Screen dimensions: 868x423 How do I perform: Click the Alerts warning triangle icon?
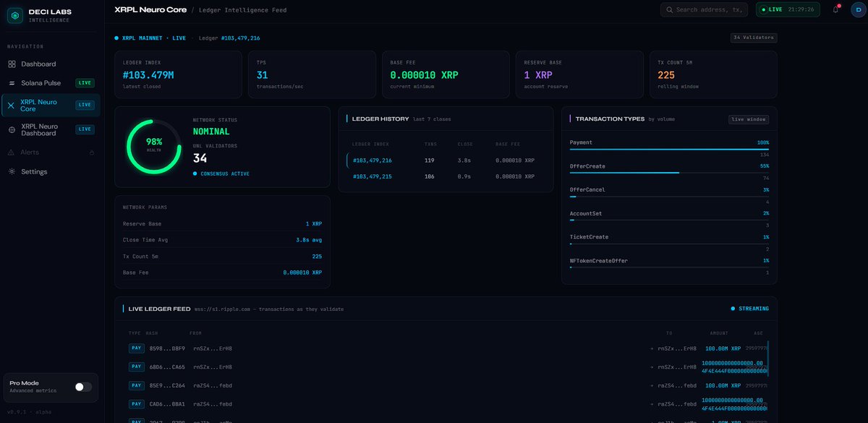(x=12, y=153)
